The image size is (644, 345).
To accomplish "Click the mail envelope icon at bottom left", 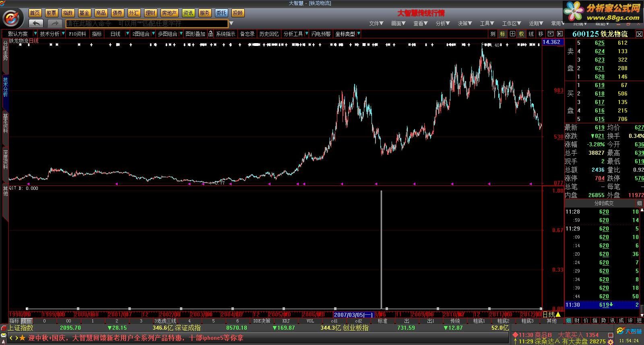I will (x=4, y=336).
